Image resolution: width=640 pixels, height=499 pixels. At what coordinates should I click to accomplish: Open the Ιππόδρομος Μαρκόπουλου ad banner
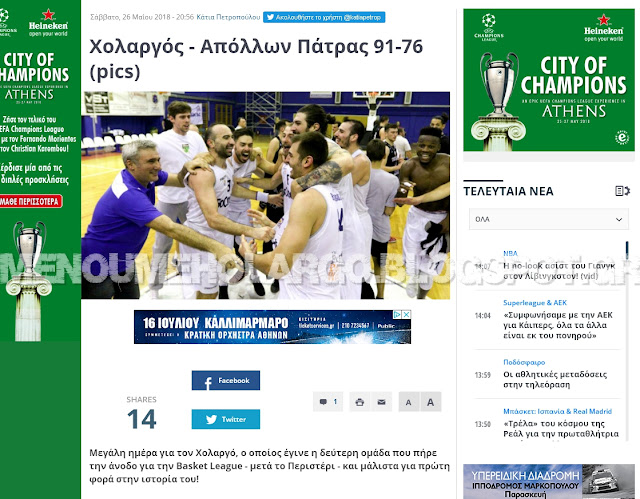coord(549,481)
